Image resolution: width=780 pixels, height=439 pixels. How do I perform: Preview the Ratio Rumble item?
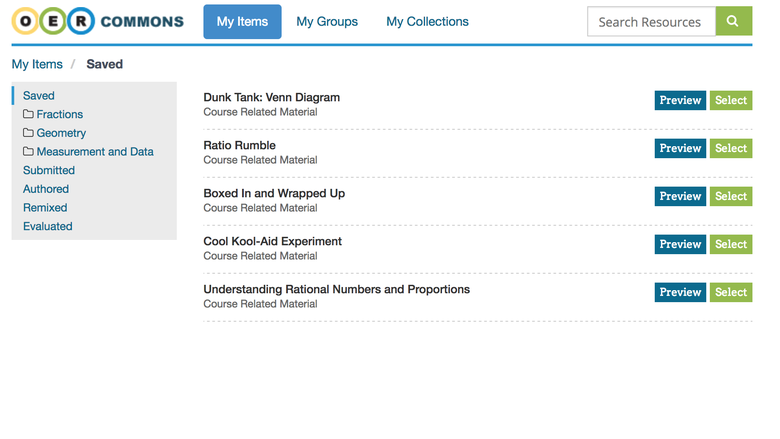tap(680, 148)
